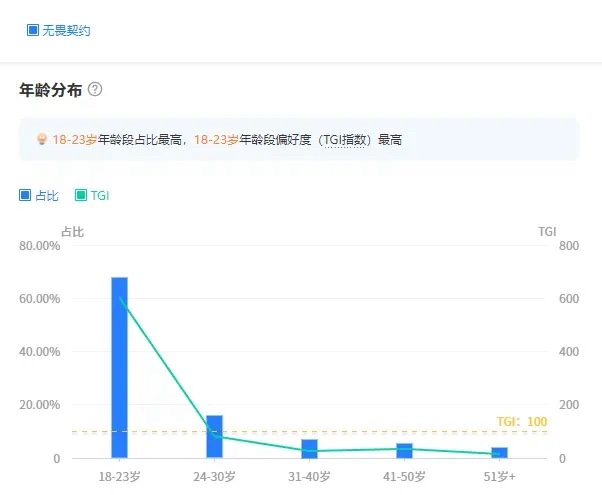Toggle the TGI legend series
The width and height of the screenshot is (602, 495).
point(82,195)
